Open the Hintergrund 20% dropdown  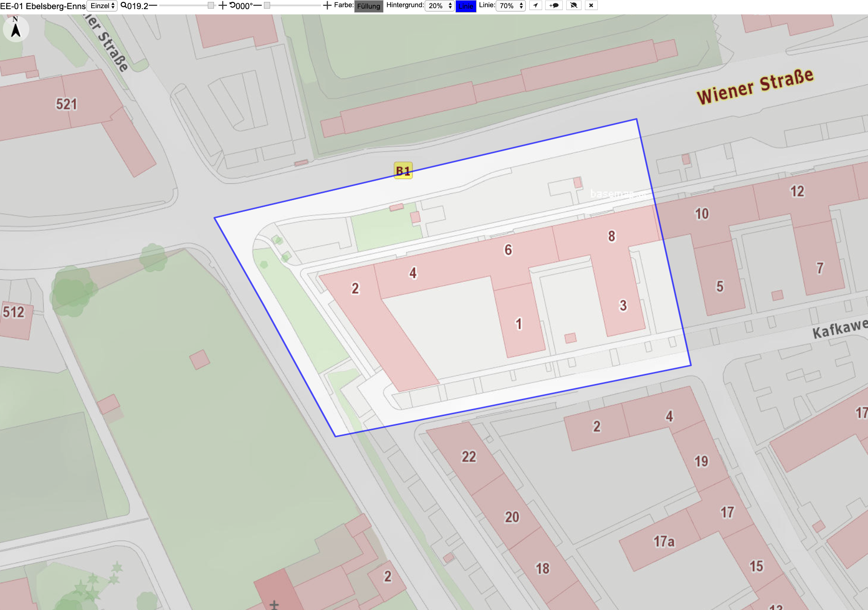coord(440,6)
